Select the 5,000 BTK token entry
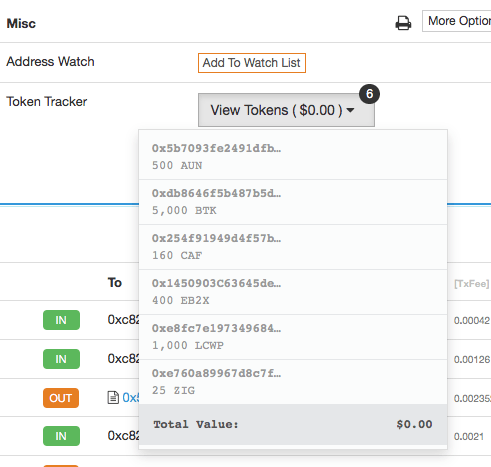Viewport: 491px width, 467px height. pyautogui.click(x=293, y=202)
